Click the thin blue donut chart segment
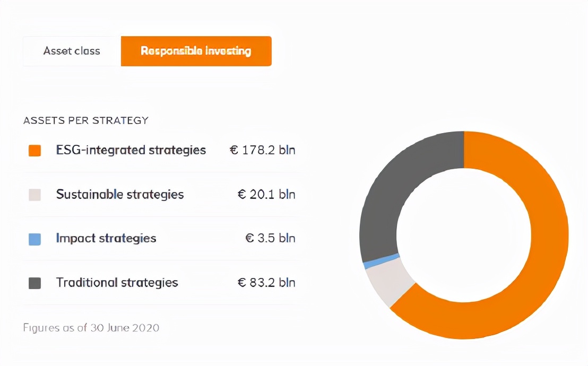This screenshot has height=366, width=588. coord(381,261)
